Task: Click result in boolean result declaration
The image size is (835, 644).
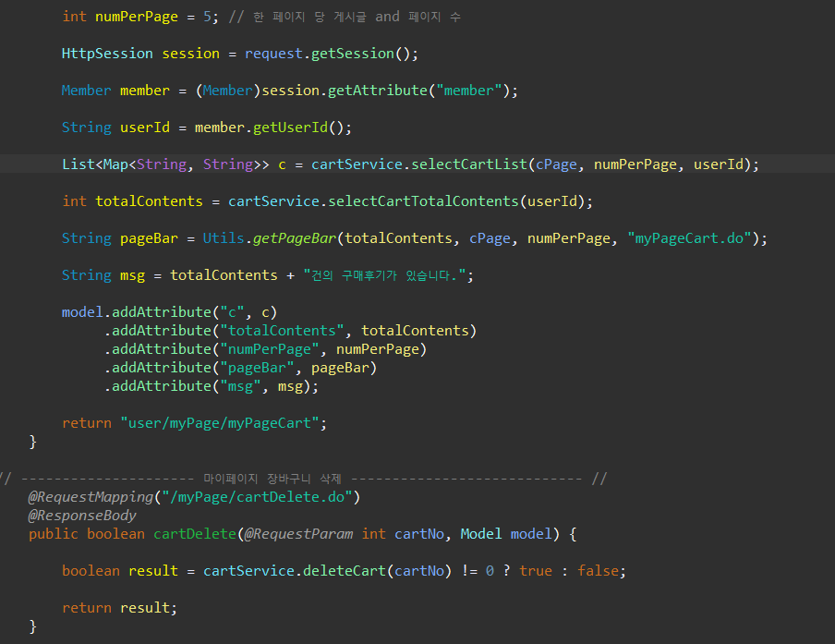Action: click(x=153, y=571)
